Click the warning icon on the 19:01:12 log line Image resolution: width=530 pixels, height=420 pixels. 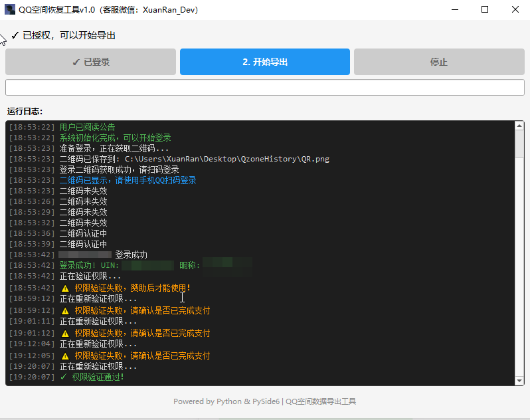[x=65, y=333]
